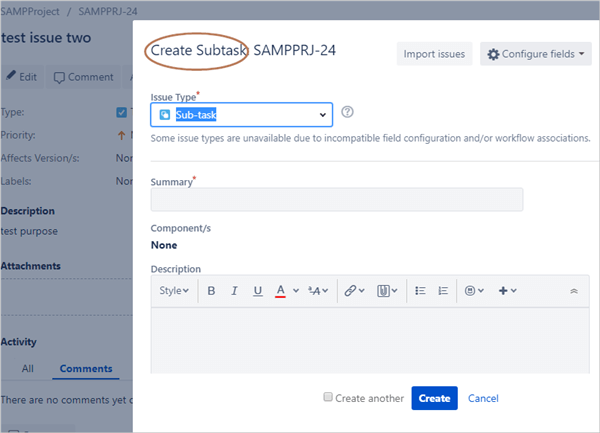Click the Component/s None value

click(x=164, y=245)
